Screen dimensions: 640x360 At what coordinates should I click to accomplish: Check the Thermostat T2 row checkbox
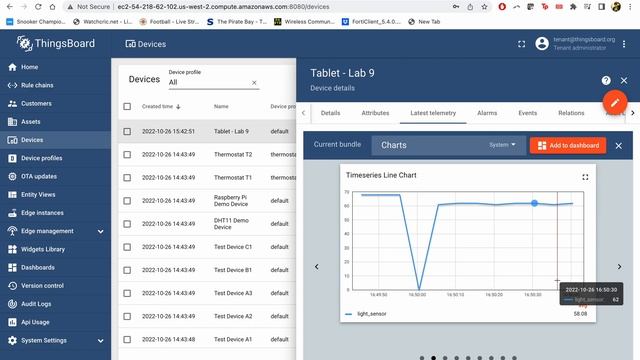pos(127,155)
